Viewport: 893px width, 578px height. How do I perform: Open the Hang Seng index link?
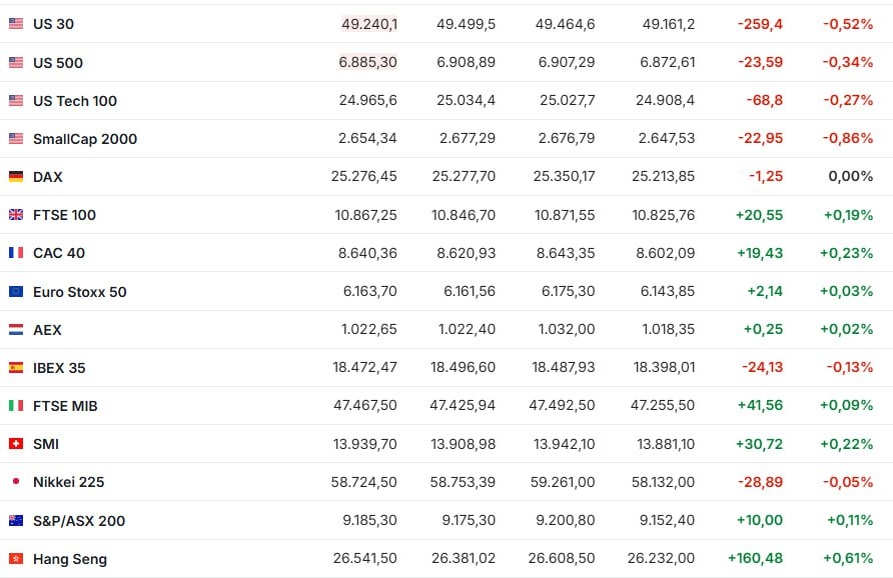[x=70, y=559]
